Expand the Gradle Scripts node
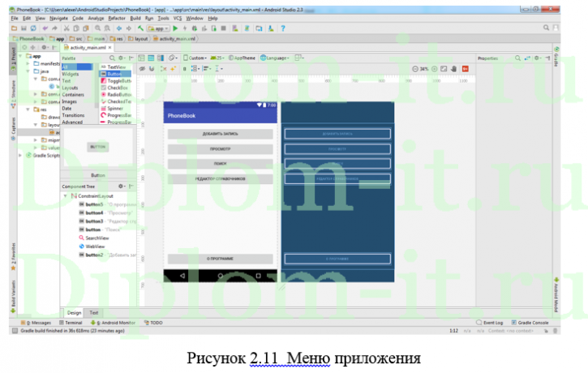 click(x=20, y=155)
